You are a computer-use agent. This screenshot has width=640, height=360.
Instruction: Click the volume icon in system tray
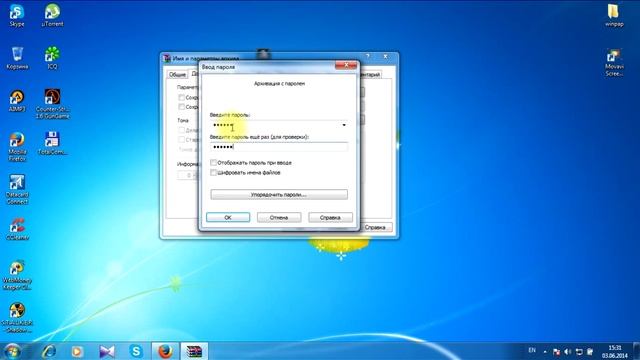(x=567, y=351)
